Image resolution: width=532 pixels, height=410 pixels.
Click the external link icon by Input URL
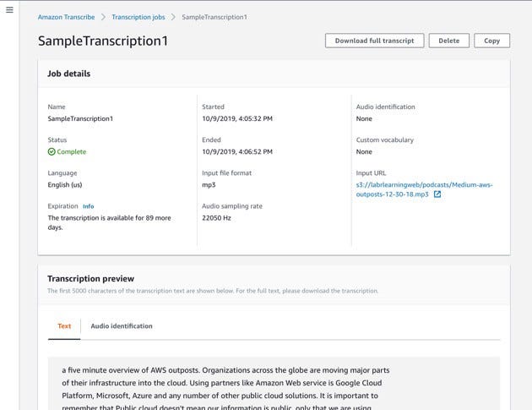coord(437,194)
